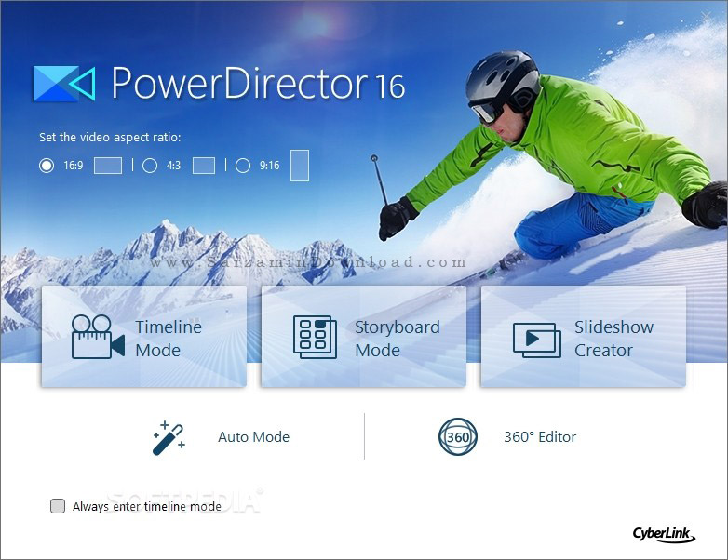
Task: Choose the 9:16 aspect ratio radio button
Action: 243,166
